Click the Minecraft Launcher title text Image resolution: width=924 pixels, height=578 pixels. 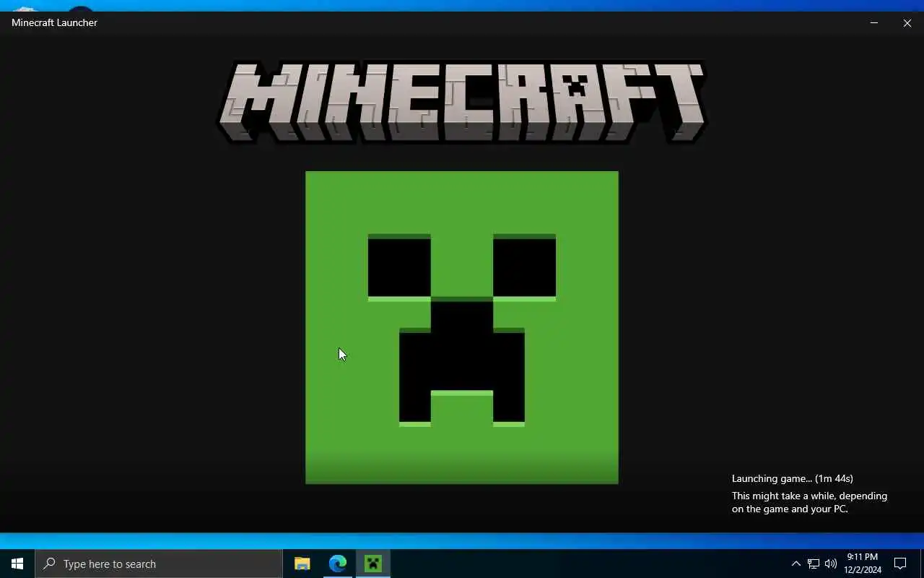54,22
